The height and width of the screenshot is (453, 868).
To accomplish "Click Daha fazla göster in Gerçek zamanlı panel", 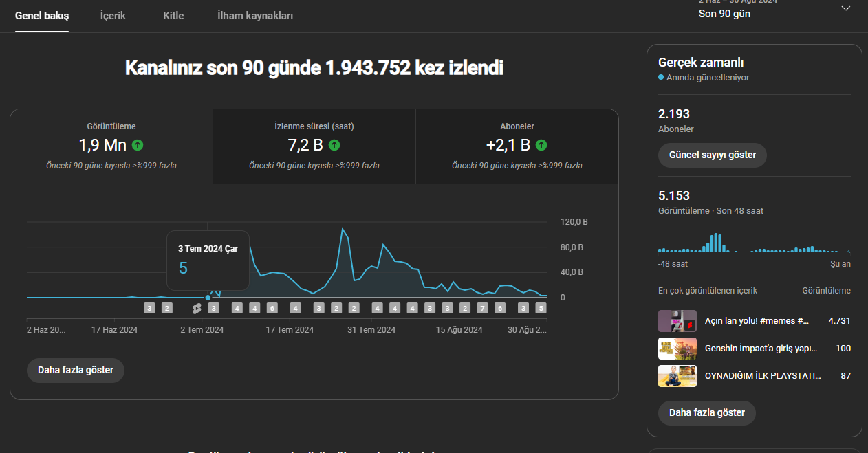I will click(707, 412).
